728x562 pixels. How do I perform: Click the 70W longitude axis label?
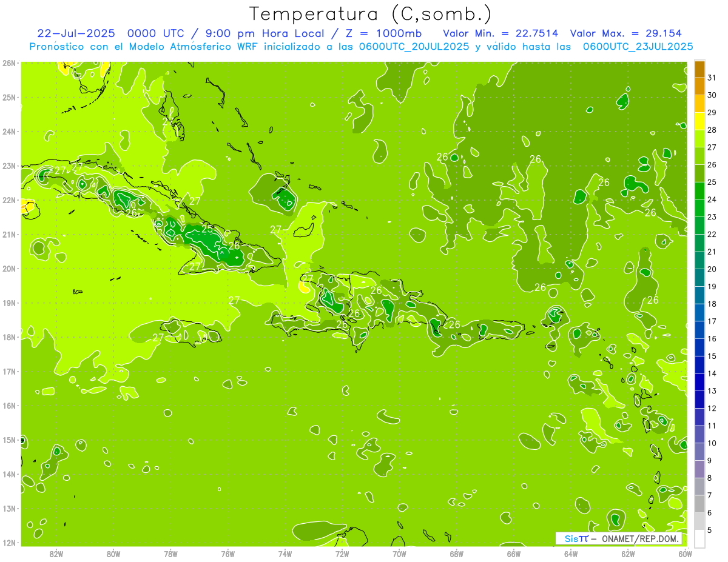click(x=399, y=553)
